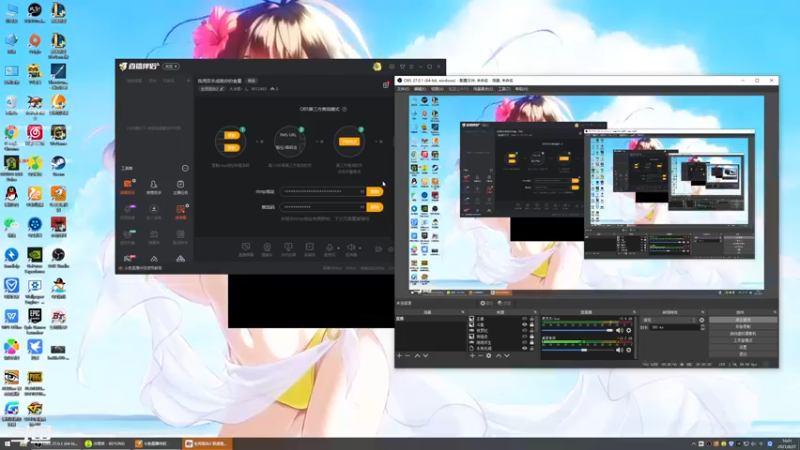Click the Start Recording button in OBS controls
This screenshot has height=450, width=800.
pos(743,327)
